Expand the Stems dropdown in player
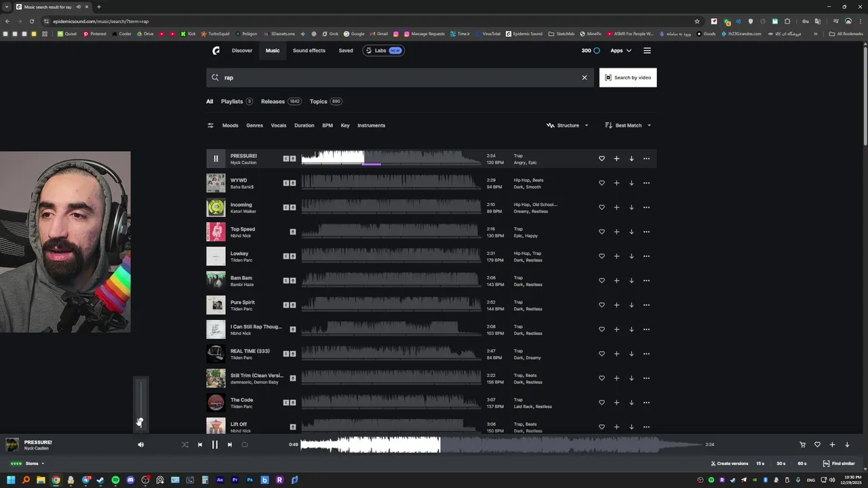Viewport: 868px width, 488px height. pyautogui.click(x=27, y=464)
